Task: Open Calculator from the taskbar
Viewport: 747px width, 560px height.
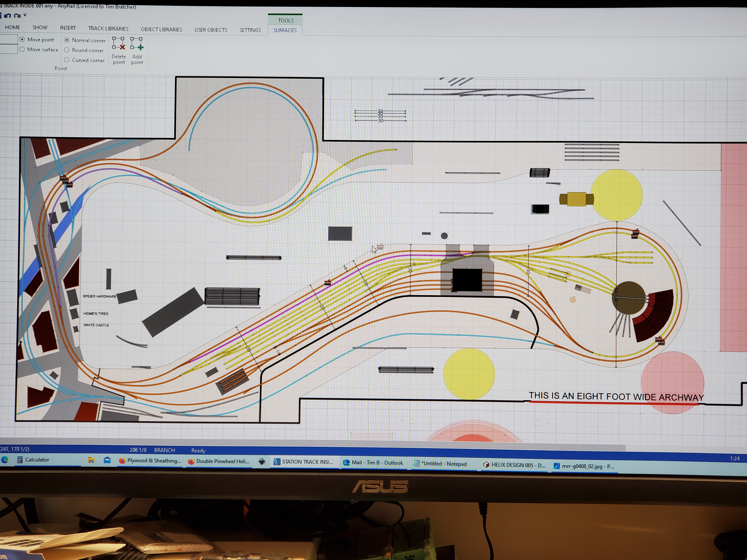Action: [33, 460]
